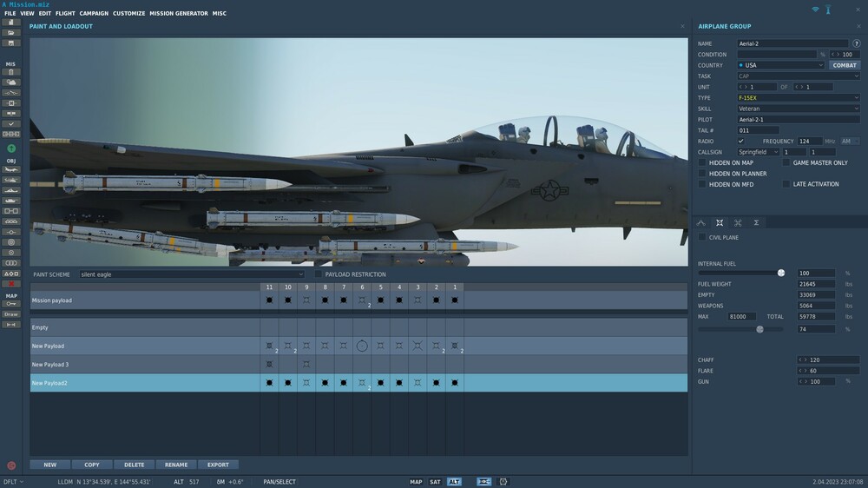
Task: Open the route waypoints tab icon
Action: click(x=701, y=223)
